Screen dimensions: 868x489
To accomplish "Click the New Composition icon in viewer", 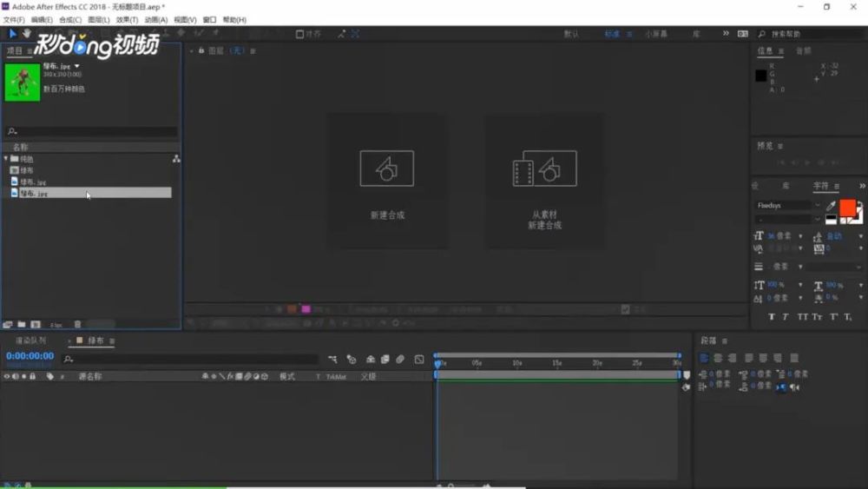I will click(387, 169).
